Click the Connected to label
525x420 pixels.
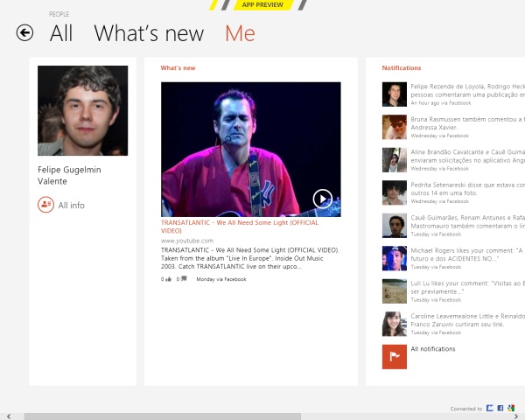click(x=466, y=409)
